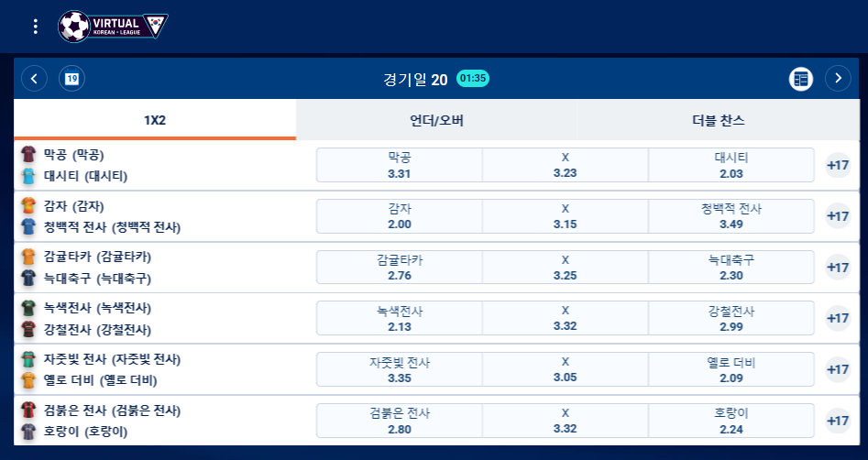Switch to the 더블 찬스 tab
The image size is (868, 460).
tap(719, 120)
